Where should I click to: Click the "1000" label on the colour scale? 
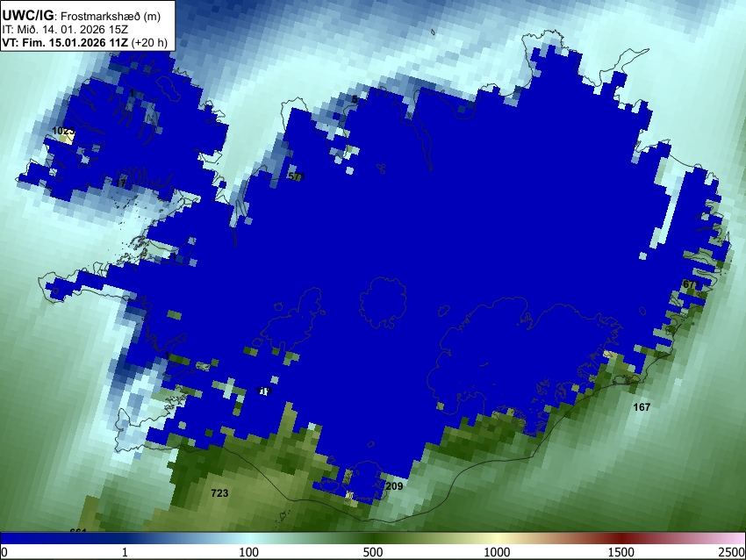(497, 552)
